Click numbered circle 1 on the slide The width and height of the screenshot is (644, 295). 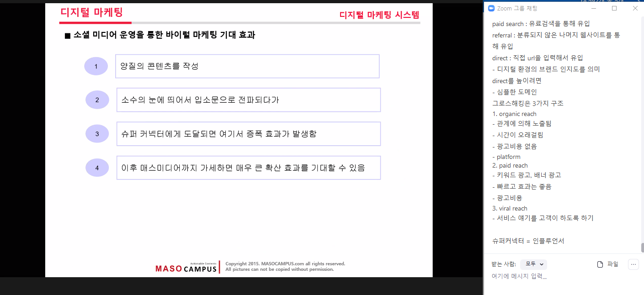point(96,66)
